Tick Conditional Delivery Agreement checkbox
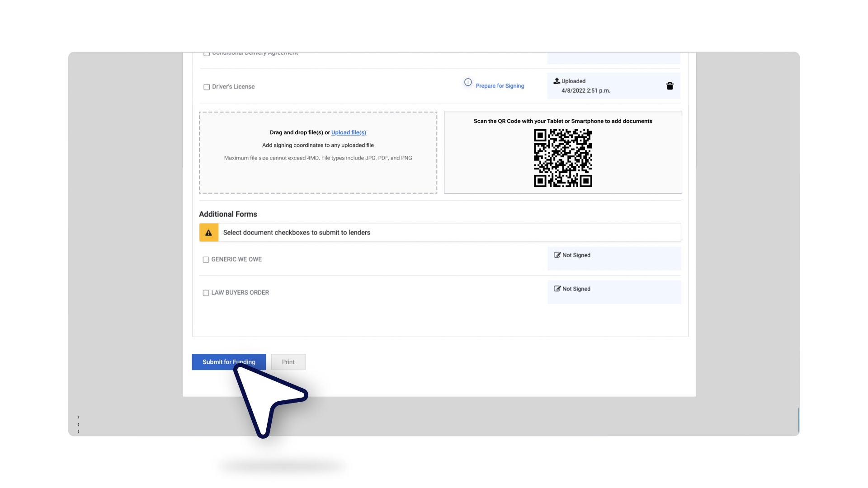Image resolution: width=868 pixels, height=488 pixels. pos(207,54)
